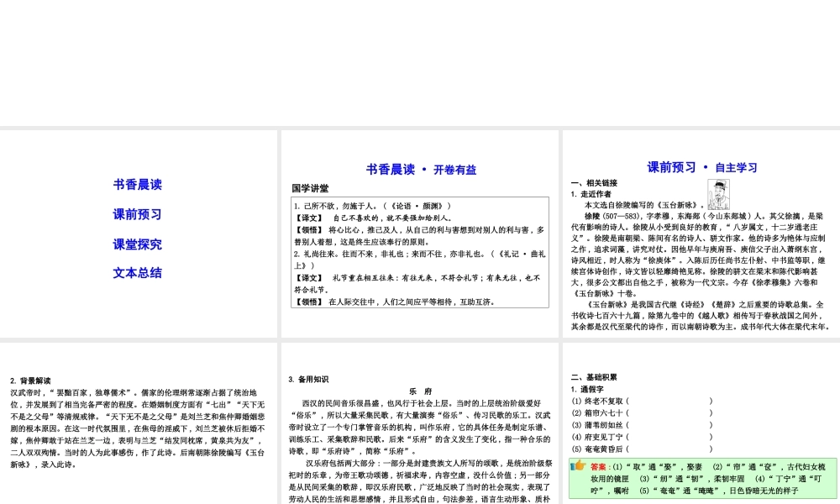Click the red 答案 label in the green box
Viewport: 840px width, 504px height.
pyautogui.click(x=601, y=467)
